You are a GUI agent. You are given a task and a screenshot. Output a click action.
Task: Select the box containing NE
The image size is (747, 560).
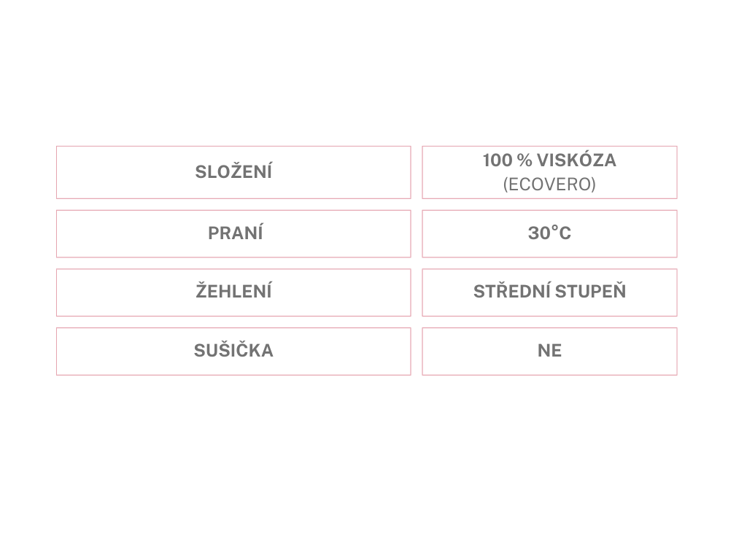click(549, 351)
